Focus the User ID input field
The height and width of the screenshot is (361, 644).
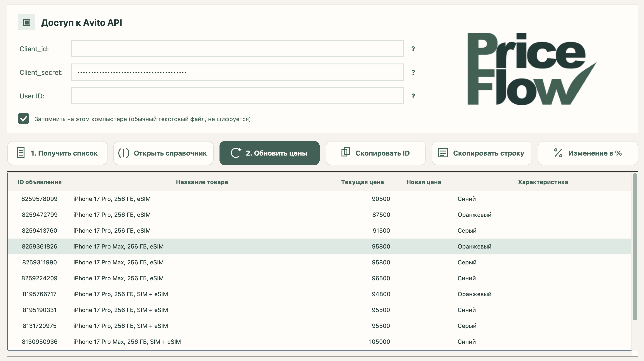coord(237,95)
